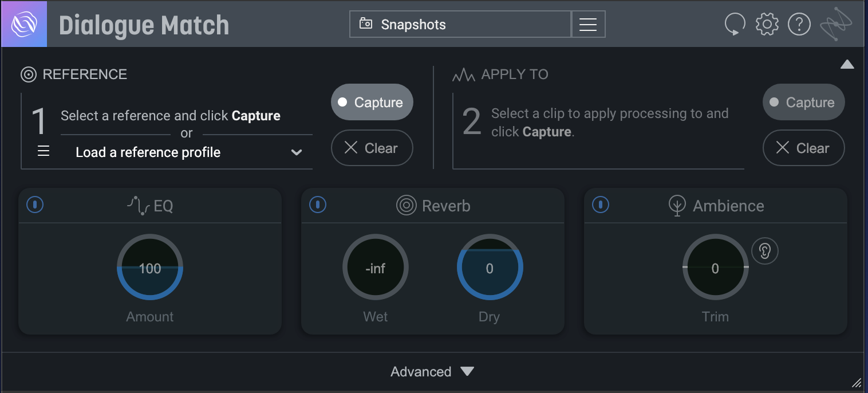Click the Reverb concentric circles icon
Screen dimensions: 868x393
[x=407, y=206]
